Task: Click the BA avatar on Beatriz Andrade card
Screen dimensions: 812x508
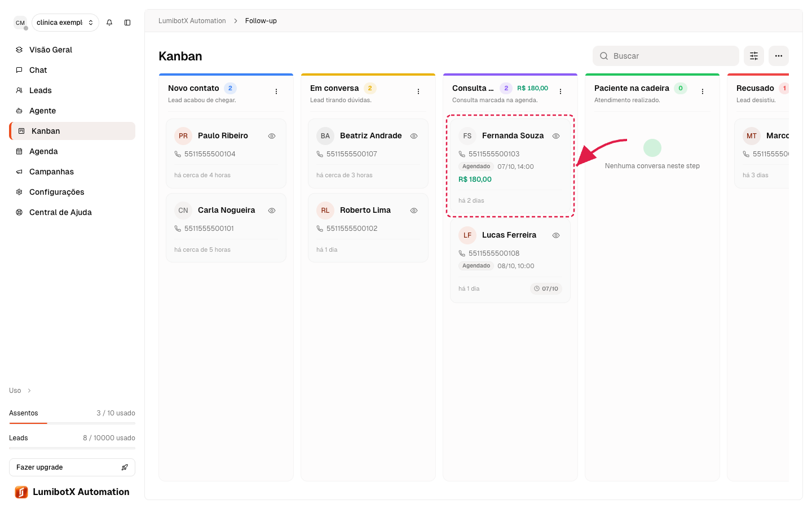Action: (325, 136)
